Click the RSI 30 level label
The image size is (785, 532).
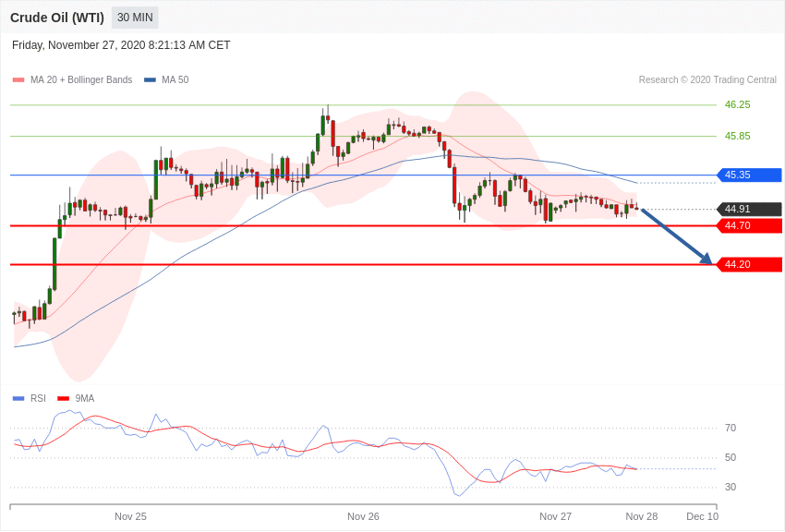click(x=731, y=487)
